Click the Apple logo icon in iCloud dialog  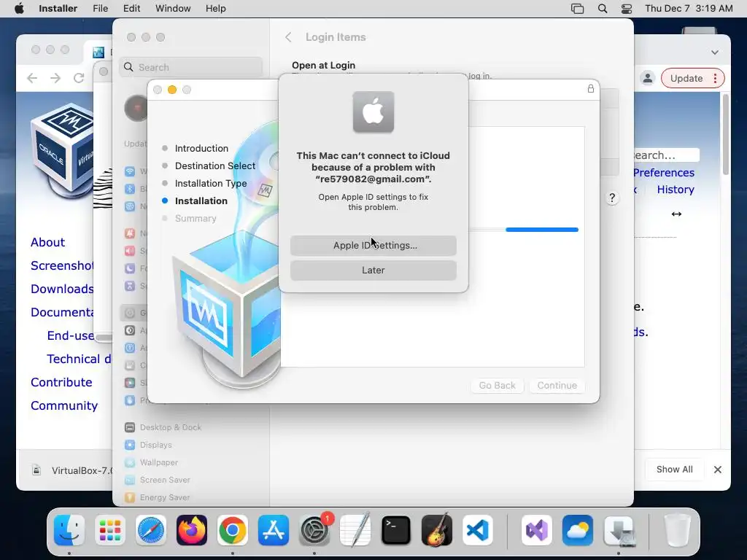[x=373, y=112]
